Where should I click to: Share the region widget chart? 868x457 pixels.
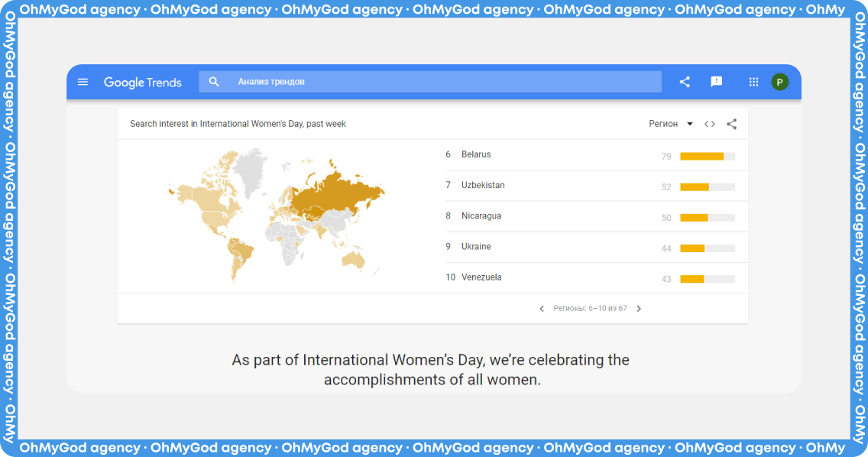pos(731,124)
